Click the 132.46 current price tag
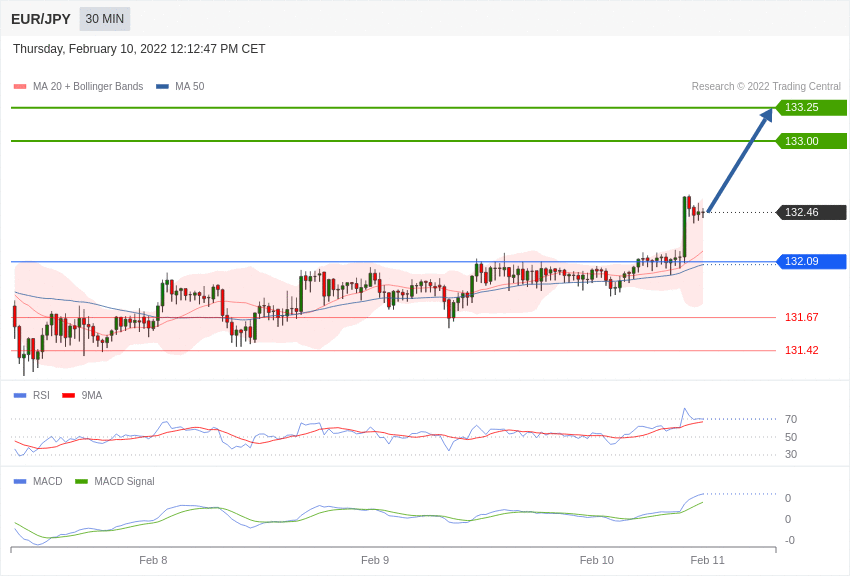This screenshot has width=850, height=576. pos(810,212)
